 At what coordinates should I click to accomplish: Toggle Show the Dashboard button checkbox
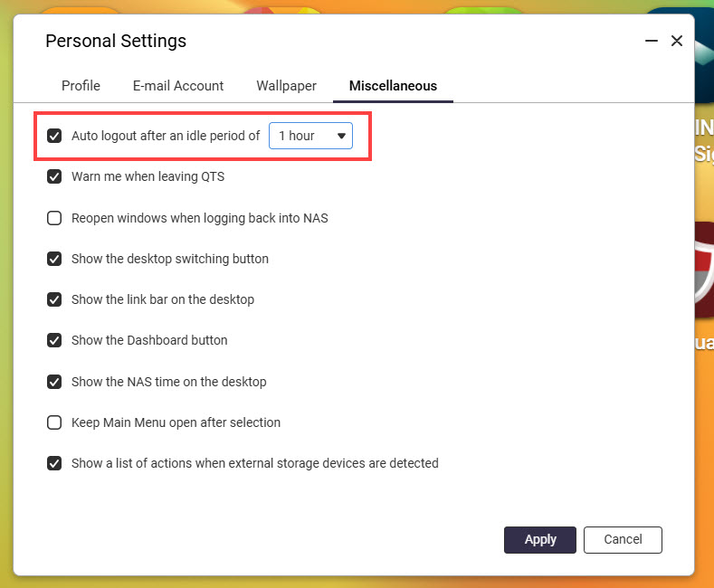pos(54,340)
